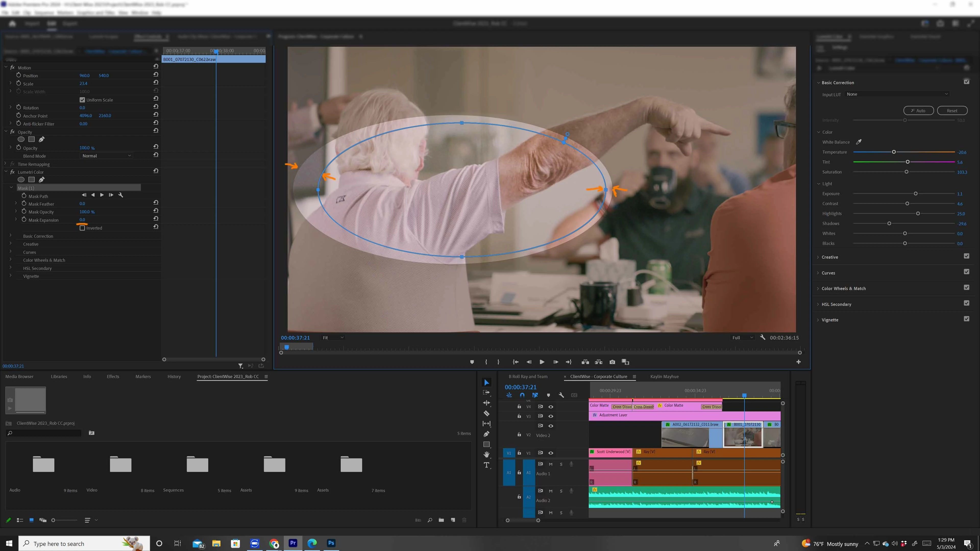Open the Blend Mode dropdown
This screenshot has width=980, height=551.
[106, 156]
